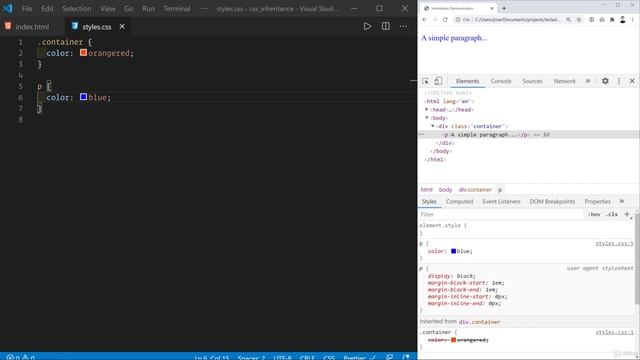
Task: Click the styles Filter input field
Action: point(500,214)
